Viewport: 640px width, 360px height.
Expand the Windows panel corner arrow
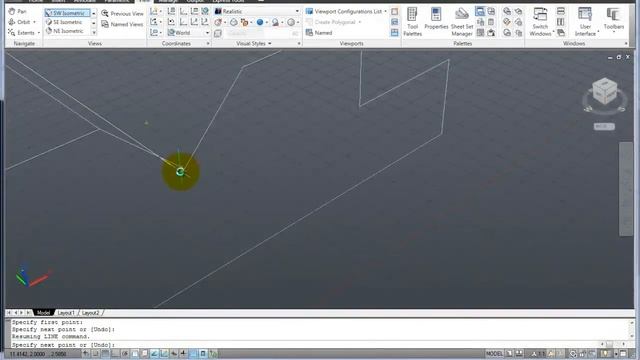[x=626, y=43]
